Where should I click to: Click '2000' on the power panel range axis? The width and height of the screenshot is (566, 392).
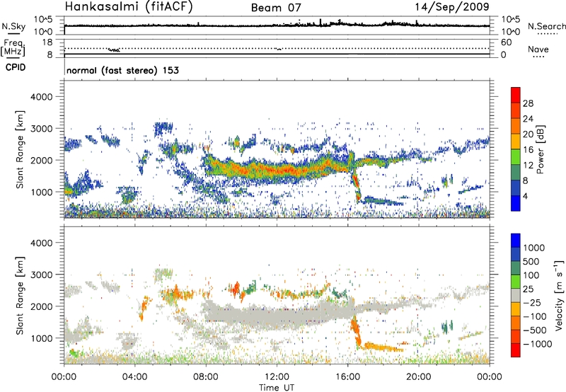click(x=41, y=160)
